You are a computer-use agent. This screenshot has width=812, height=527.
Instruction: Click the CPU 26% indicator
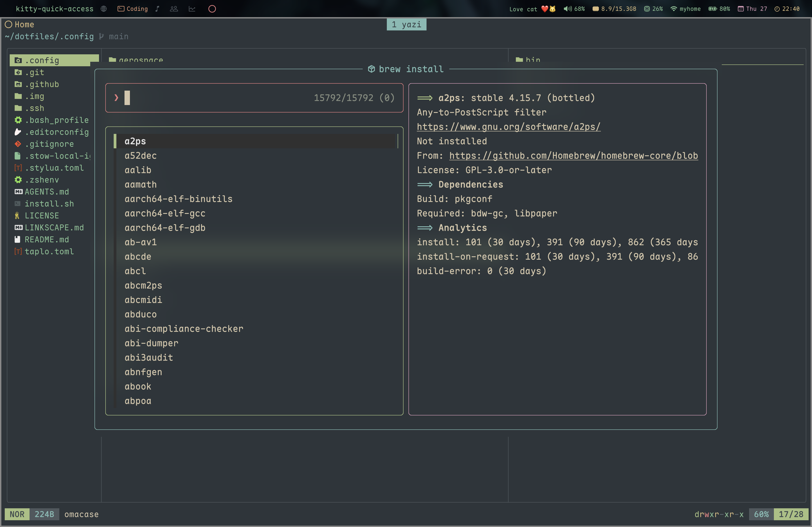653,9
